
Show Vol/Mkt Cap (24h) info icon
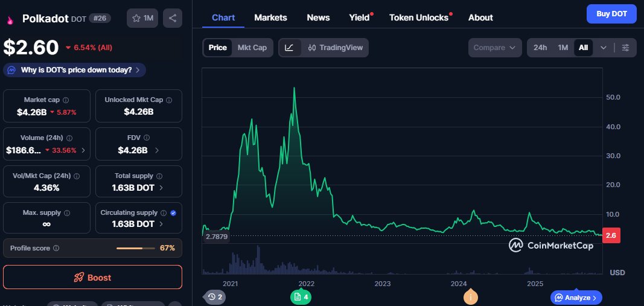77,176
